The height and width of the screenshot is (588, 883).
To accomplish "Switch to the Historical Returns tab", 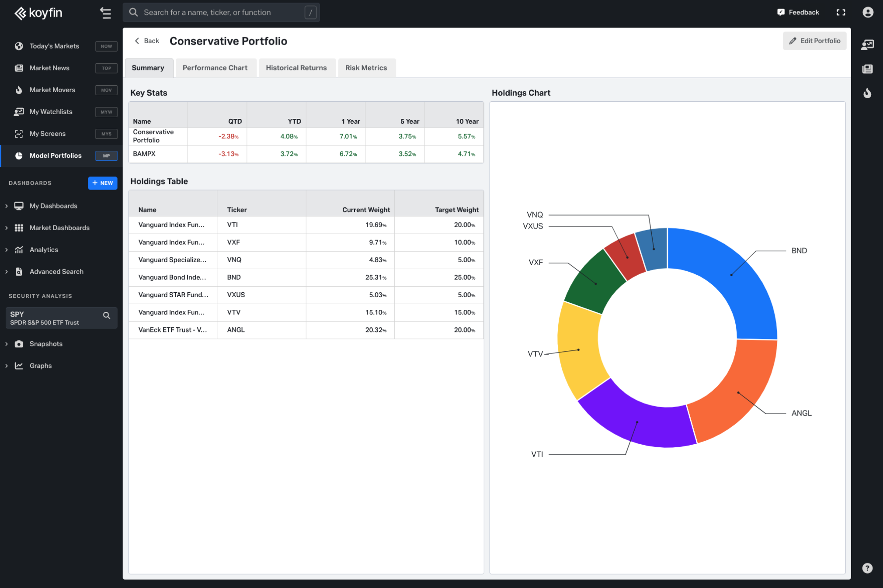I will tap(296, 68).
